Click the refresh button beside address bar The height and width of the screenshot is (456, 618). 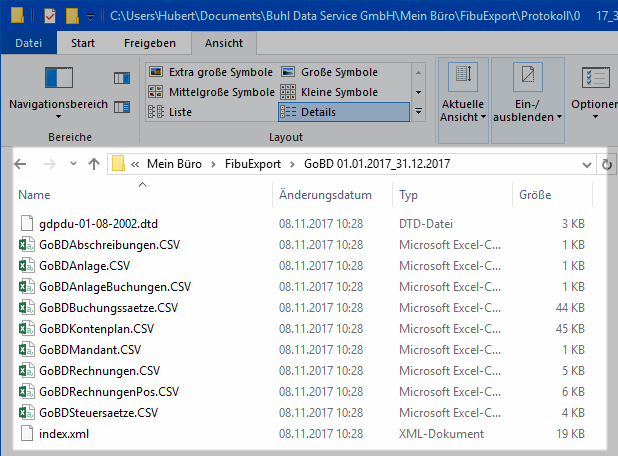click(x=606, y=164)
